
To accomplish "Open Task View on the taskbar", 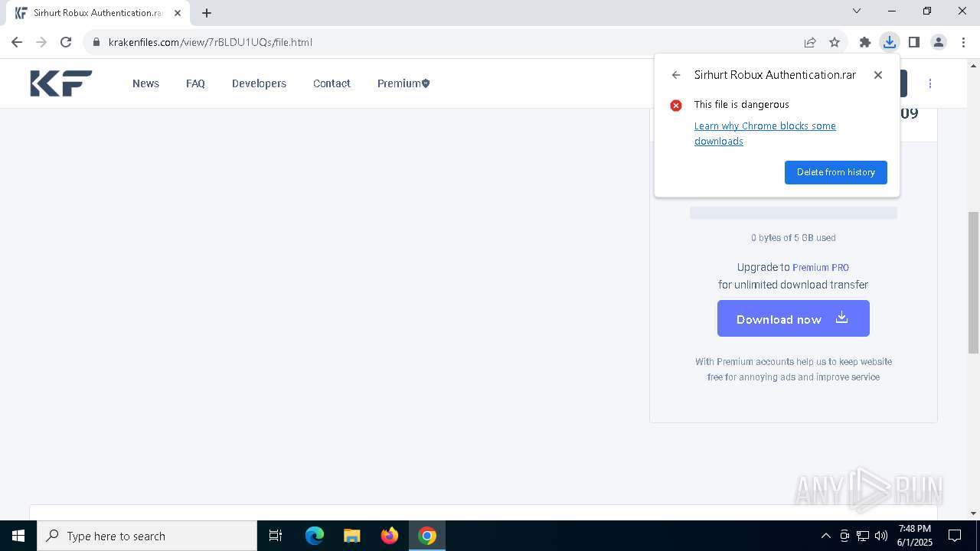I will pyautogui.click(x=276, y=536).
